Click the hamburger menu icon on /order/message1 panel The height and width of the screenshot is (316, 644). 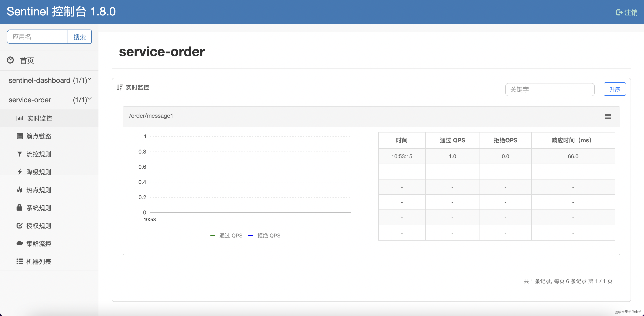point(608,116)
